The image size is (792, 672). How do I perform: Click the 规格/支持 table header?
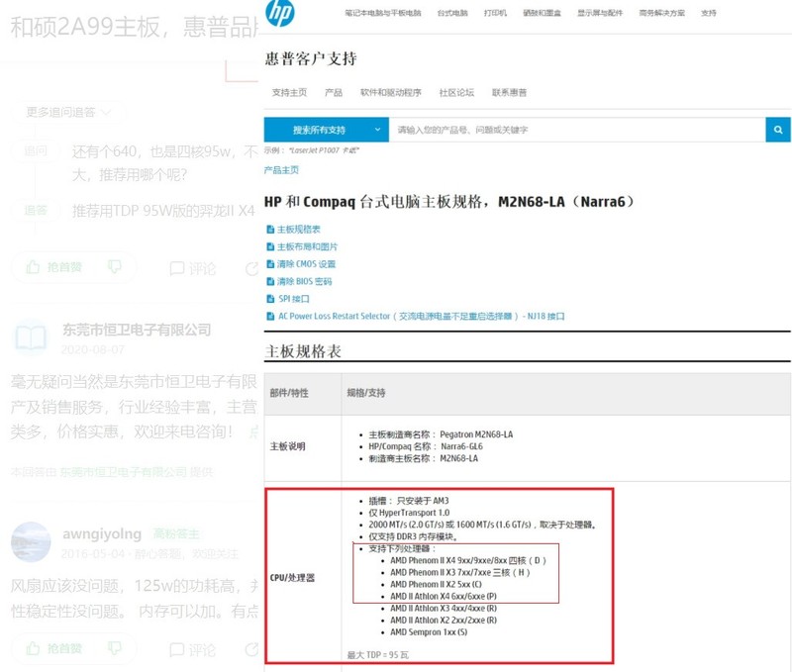(x=366, y=393)
